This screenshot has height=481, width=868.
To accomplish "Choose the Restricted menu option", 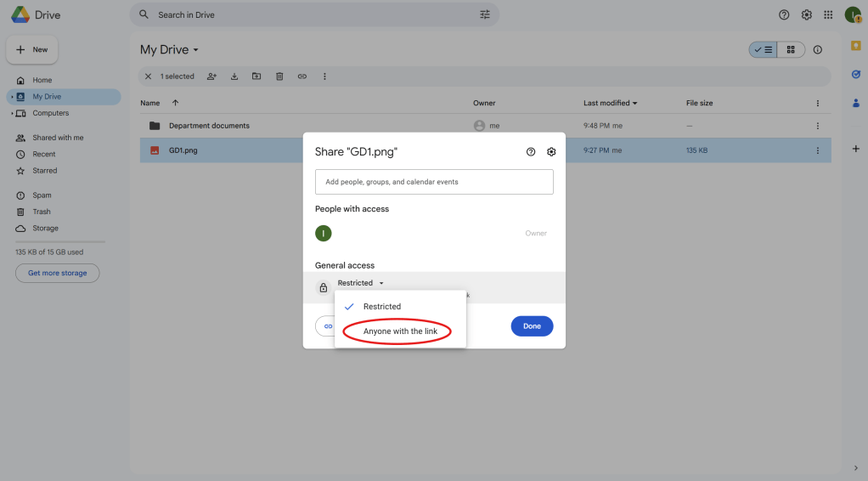I will 382,307.
